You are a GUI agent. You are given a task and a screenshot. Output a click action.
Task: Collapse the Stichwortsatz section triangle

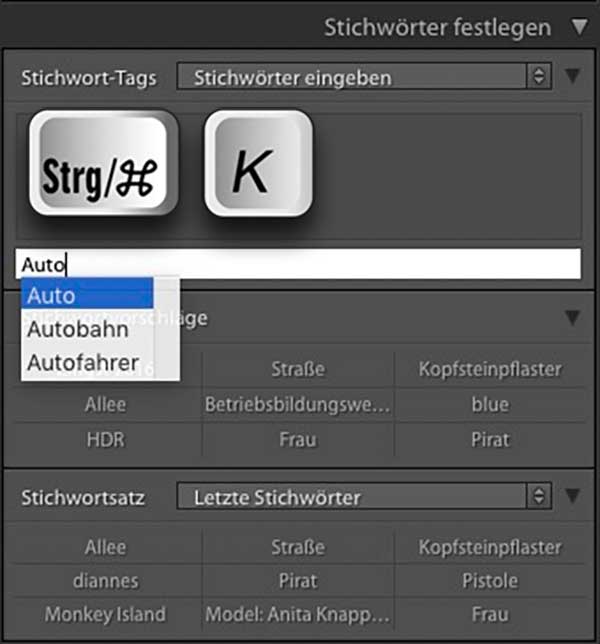click(x=572, y=497)
